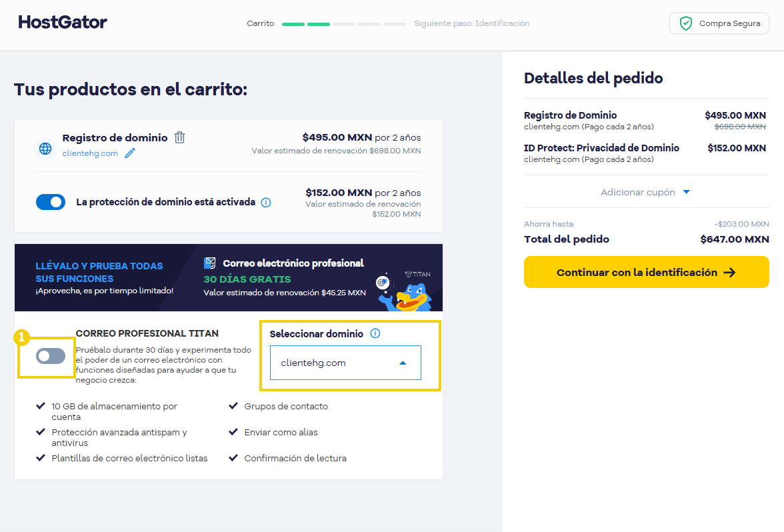Screen dimensions: 784x532
Task: Click Siguiente paso: Identificación text
Action: click(471, 23)
